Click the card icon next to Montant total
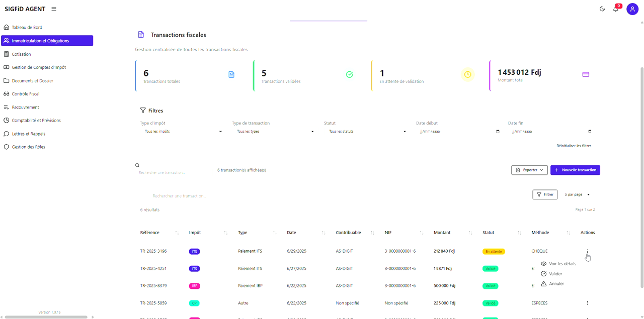644x319 pixels. point(585,74)
